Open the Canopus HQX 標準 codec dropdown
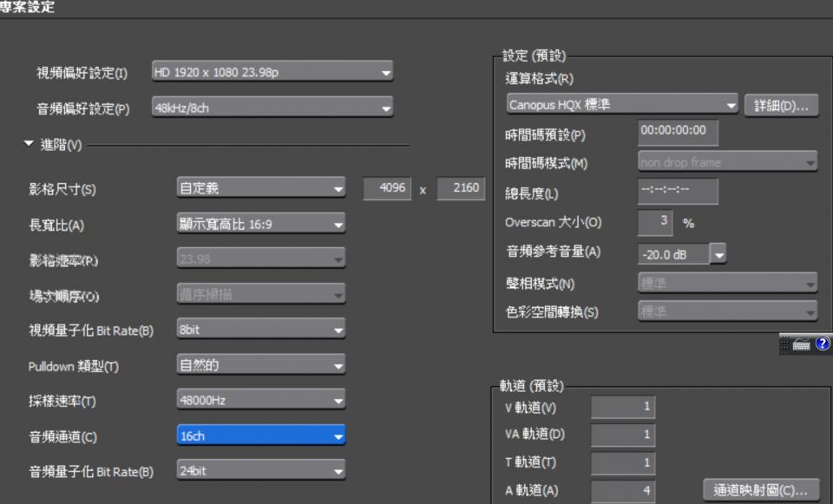This screenshot has width=833, height=504. pyautogui.click(x=622, y=105)
